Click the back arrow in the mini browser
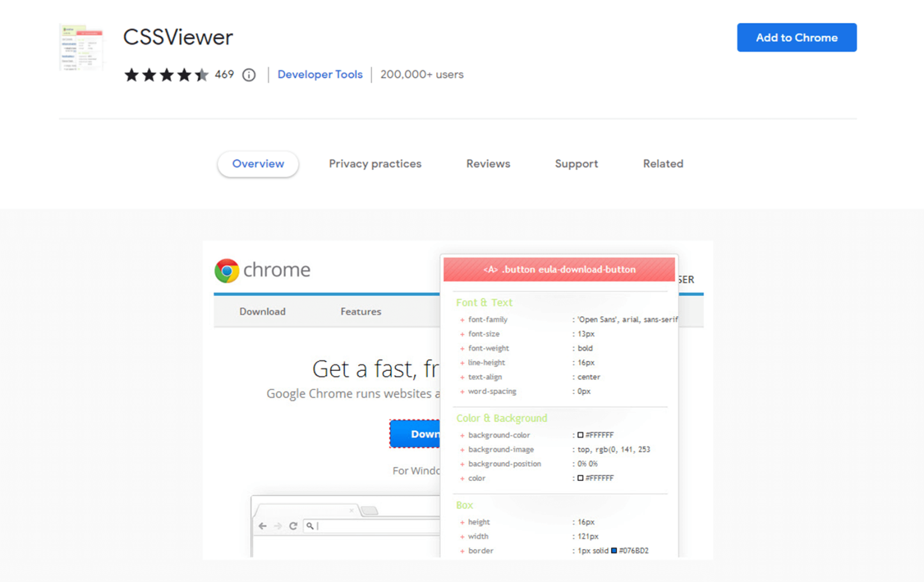This screenshot has width=924, height=582. tap(263, 525)
